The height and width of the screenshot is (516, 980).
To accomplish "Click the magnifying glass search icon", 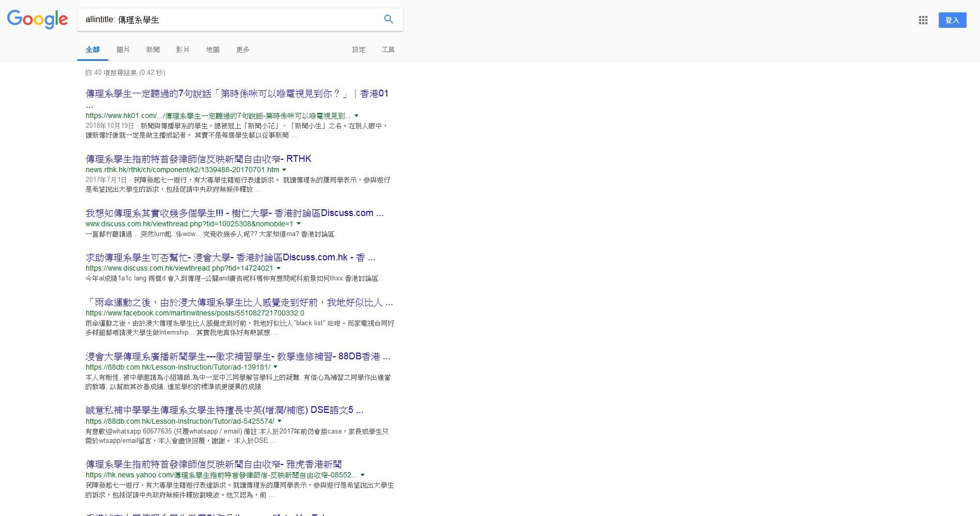I will coord(388,19).
